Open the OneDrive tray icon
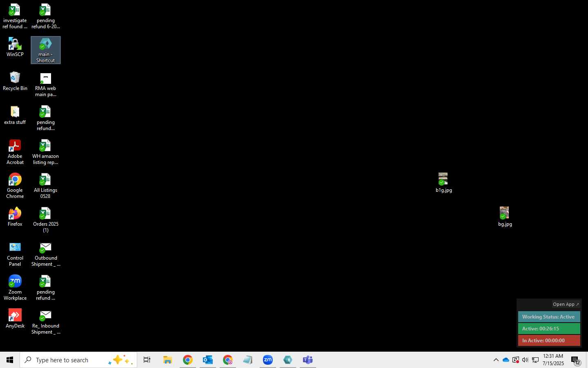588x368 pixels. (x=506, y=360)
